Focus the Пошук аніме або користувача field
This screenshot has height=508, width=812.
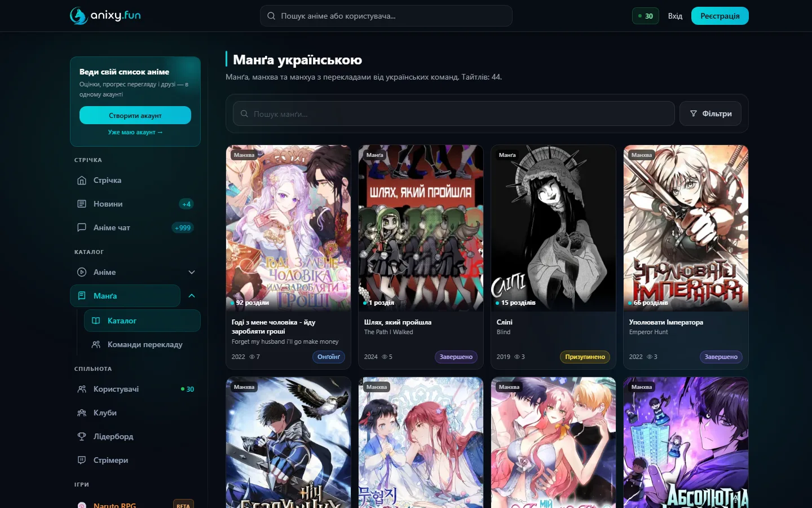point(386,16)
